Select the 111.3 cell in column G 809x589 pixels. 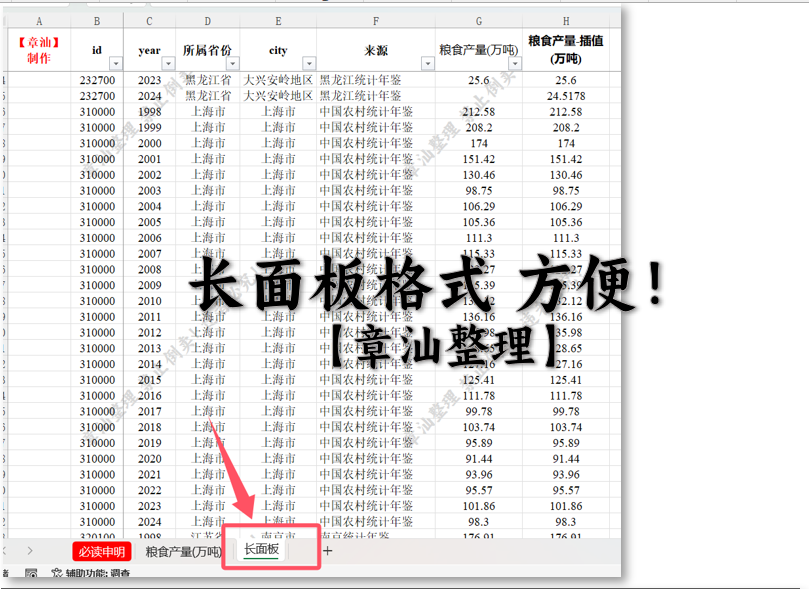479,238
